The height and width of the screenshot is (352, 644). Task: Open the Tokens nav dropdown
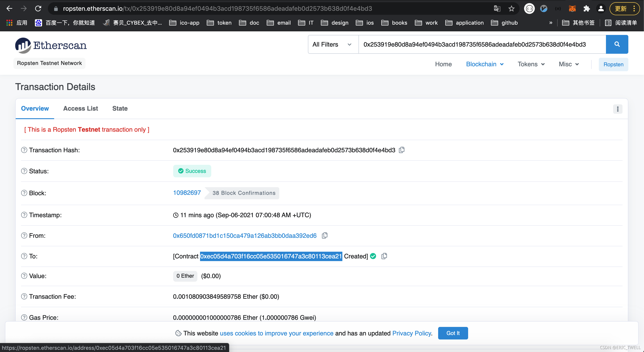[x=531, y=64]
